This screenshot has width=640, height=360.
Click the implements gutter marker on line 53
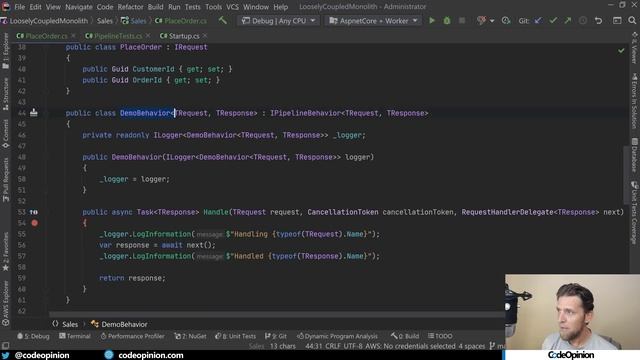pos(33,212)
